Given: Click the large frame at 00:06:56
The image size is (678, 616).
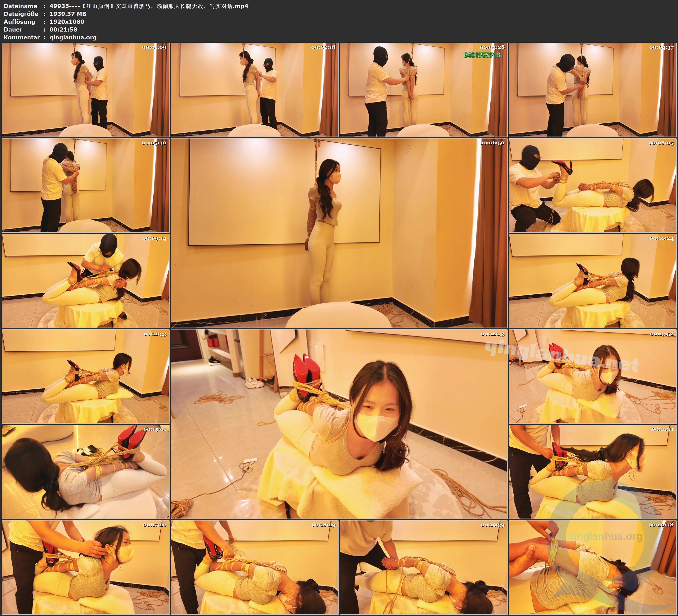Looking at the screenshot, I should 339,233.
